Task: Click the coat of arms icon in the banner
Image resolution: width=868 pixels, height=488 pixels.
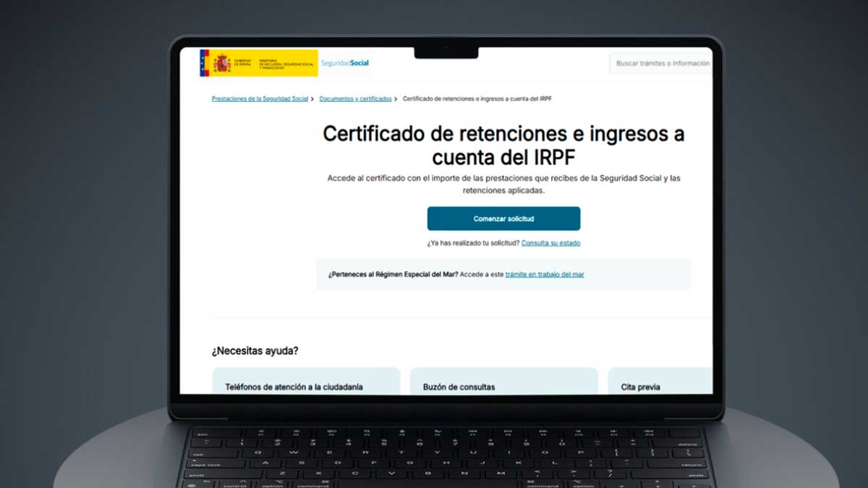Action: point(221,64)
